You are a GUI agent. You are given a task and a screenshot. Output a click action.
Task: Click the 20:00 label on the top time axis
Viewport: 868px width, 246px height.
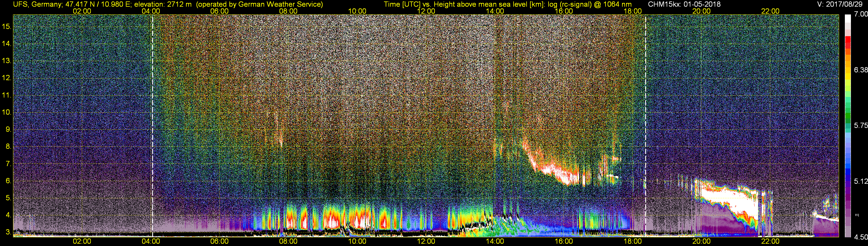[x=702, y=11]
